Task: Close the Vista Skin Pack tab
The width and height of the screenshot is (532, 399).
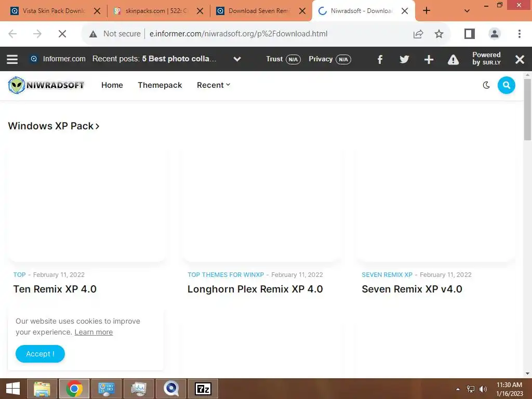Action: [x=97, y=11]
